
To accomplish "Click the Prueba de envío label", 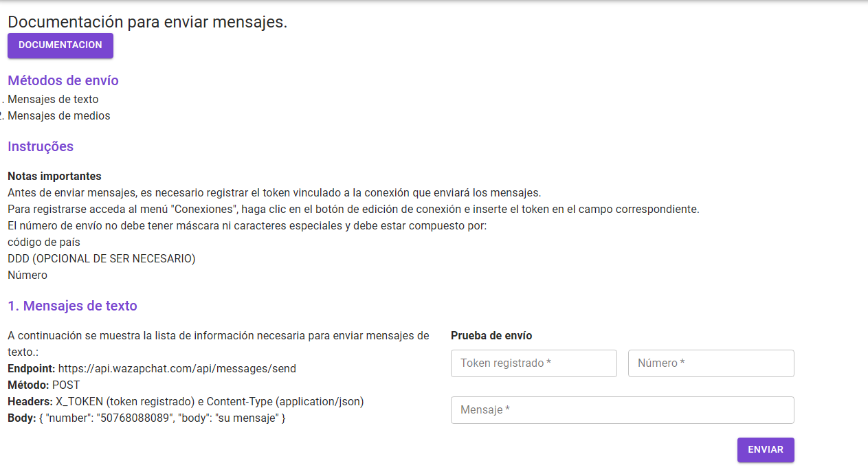I will coord(491,336).
